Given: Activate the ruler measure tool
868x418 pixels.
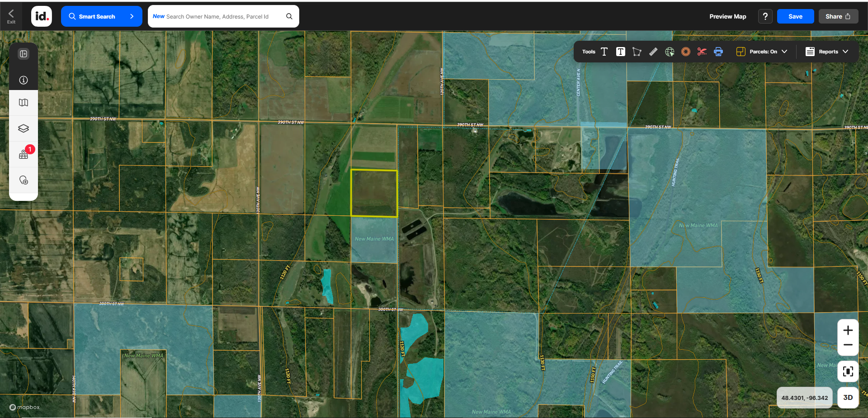Looking at the screenshot, I should (653, 52).
